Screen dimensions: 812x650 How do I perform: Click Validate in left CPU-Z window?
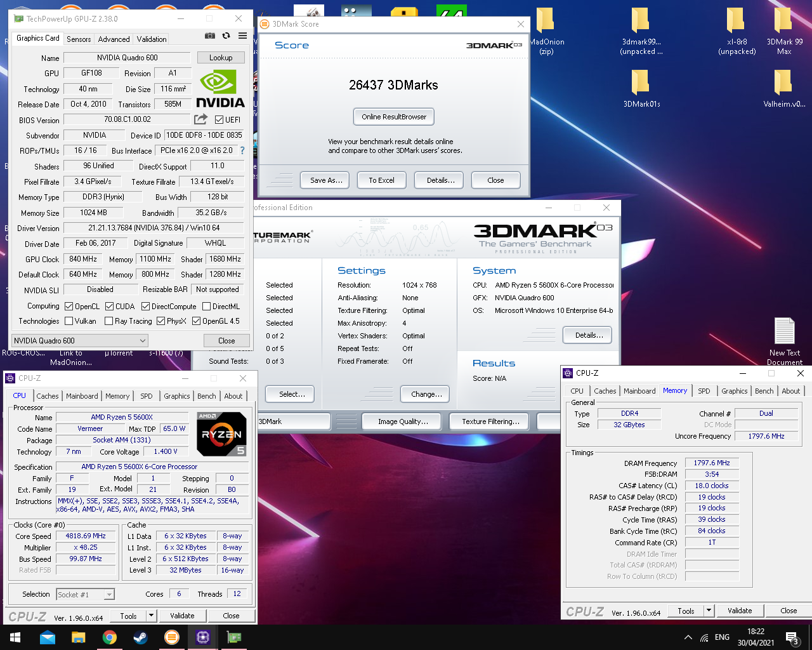[x=182, y=616]
